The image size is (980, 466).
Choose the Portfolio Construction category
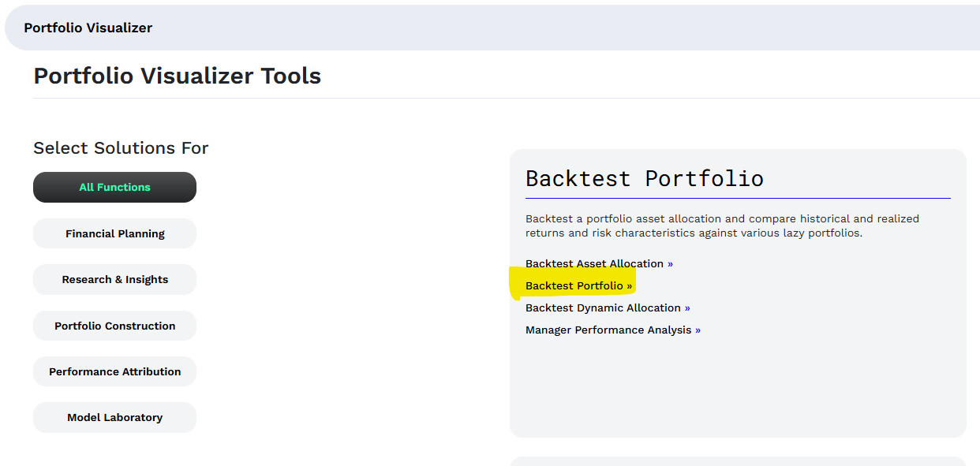114,326
